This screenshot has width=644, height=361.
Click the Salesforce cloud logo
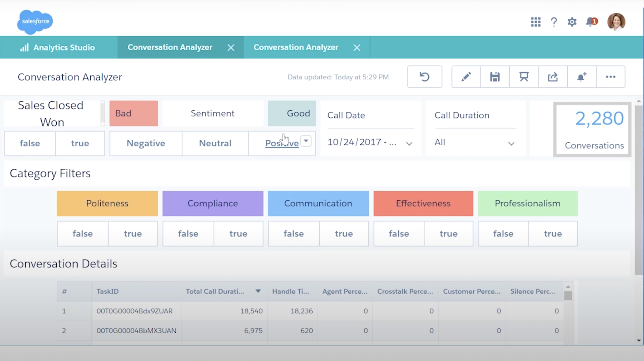(x=35, y=22)
